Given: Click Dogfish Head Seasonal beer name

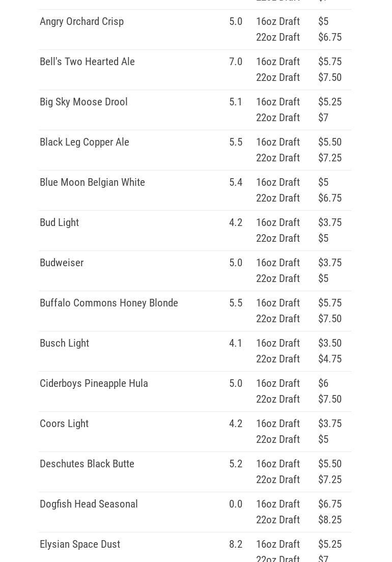Looking at the screenshot, I should point(89,504).
